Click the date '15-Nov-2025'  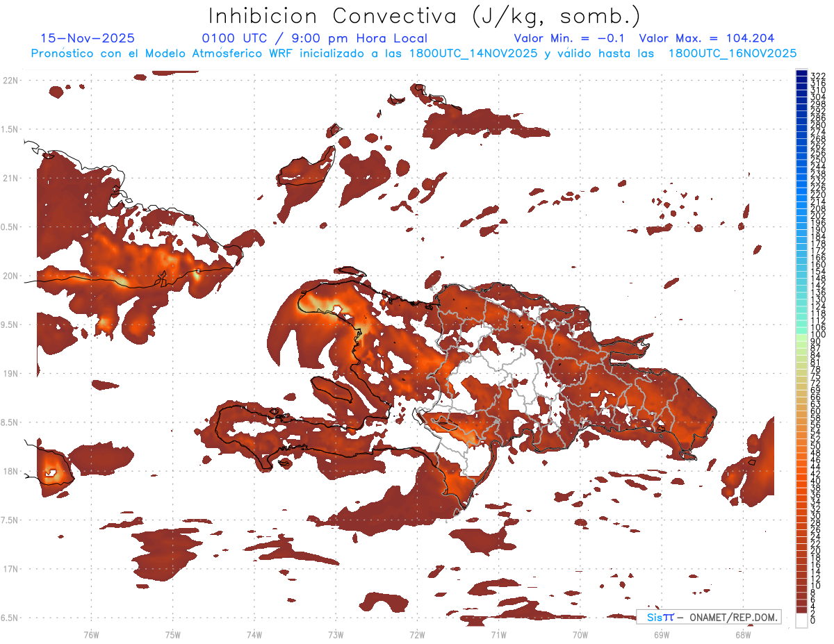(x=88, y=38)
